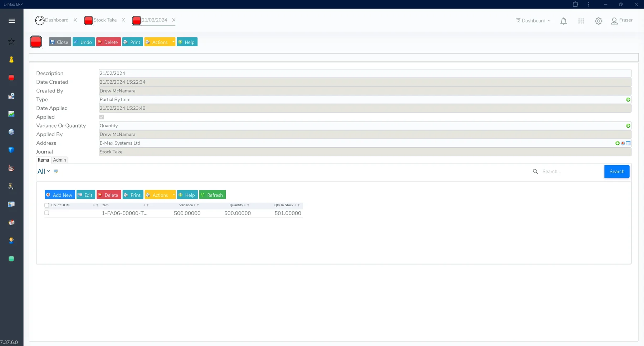
Task: Open the settings gear icon
Action: pyautogui.click(x=598, y=21)
